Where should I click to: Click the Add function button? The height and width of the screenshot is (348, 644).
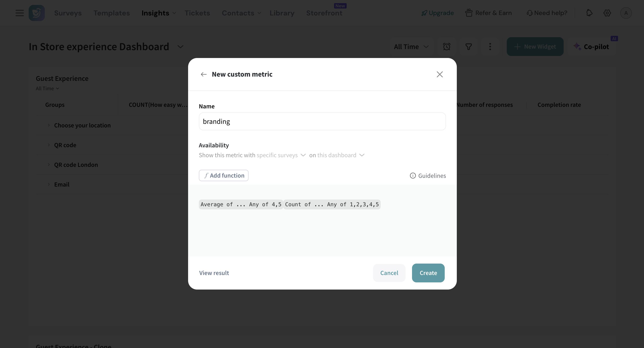tap(223, 176)
